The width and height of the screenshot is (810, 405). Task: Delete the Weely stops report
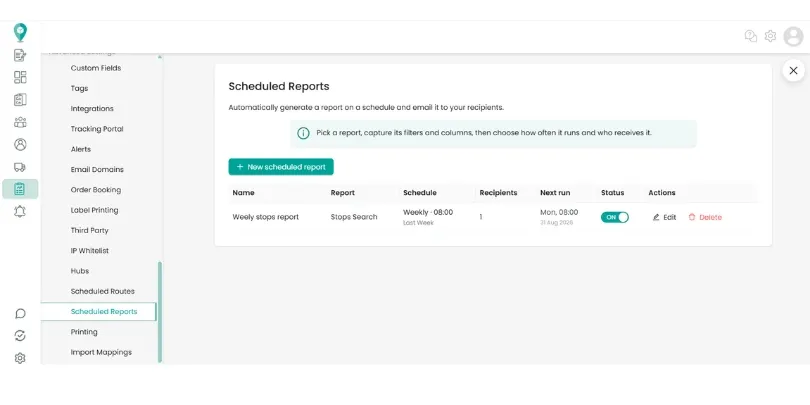[705, 217]
